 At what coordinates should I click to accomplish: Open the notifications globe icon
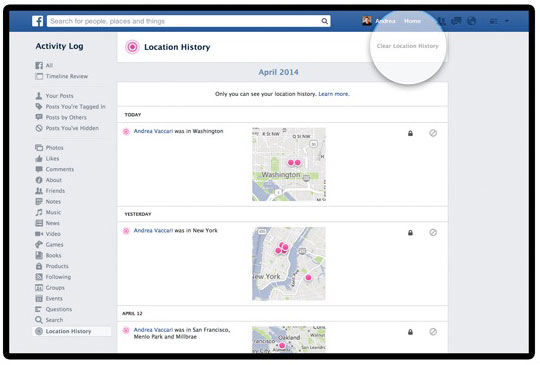pyautogui.click(x=471, y=21)
